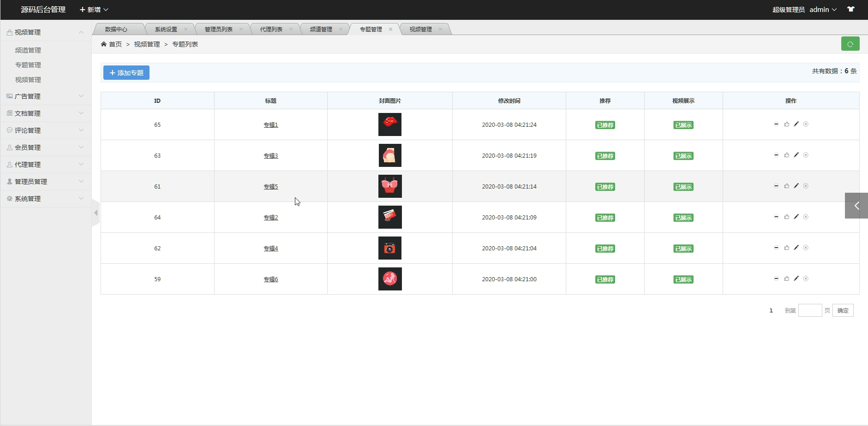Switch to the 频道管理 tab
The width and height of the screenshot is (868, 426).
coord(321,29)
